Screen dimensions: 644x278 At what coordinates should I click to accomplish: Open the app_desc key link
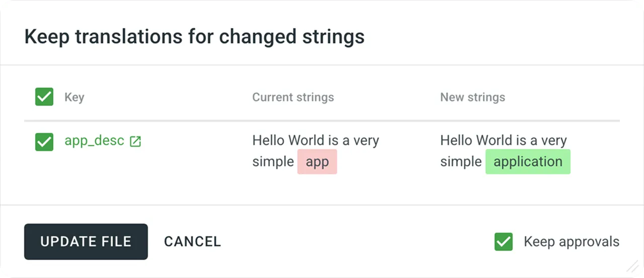tap(94, 141)
